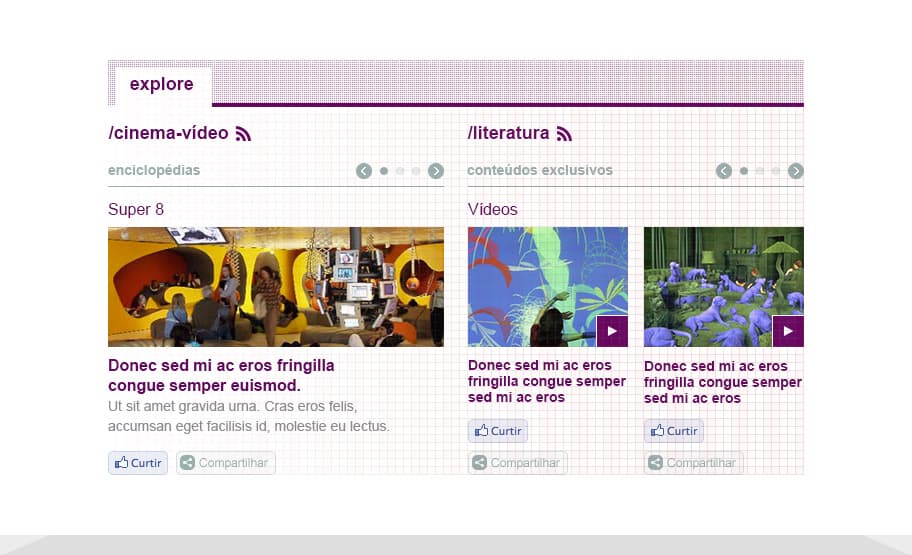Open the /literatura section heading
This screenshot has width=912, height=555.
508,133
